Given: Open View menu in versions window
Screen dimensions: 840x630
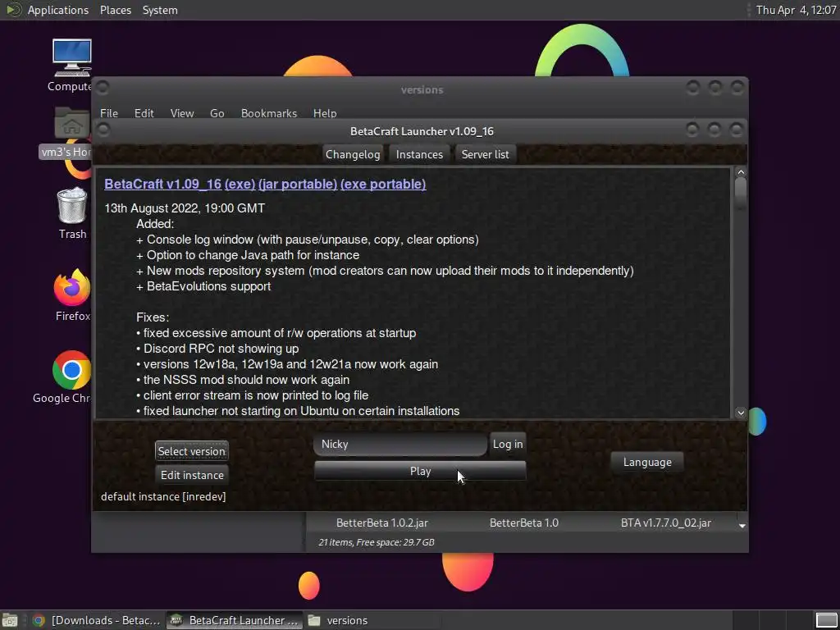Looking at the screenshot, I should (182, 113).
